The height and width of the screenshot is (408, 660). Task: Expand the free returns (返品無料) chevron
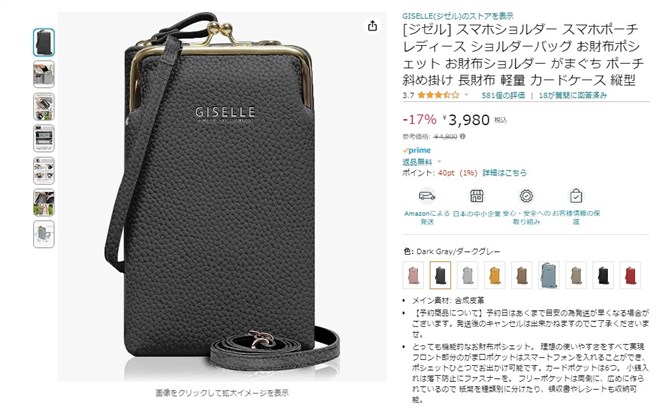click(439, 161)
